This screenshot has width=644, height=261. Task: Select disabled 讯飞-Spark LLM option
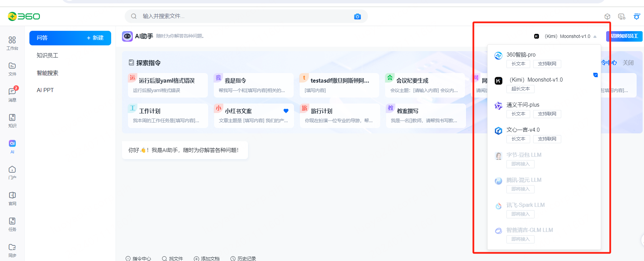[544, 210]
